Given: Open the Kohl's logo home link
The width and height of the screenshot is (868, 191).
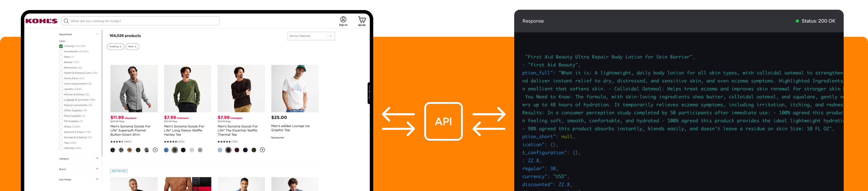Looking at the screenshot, I should [x=41, y=21].
